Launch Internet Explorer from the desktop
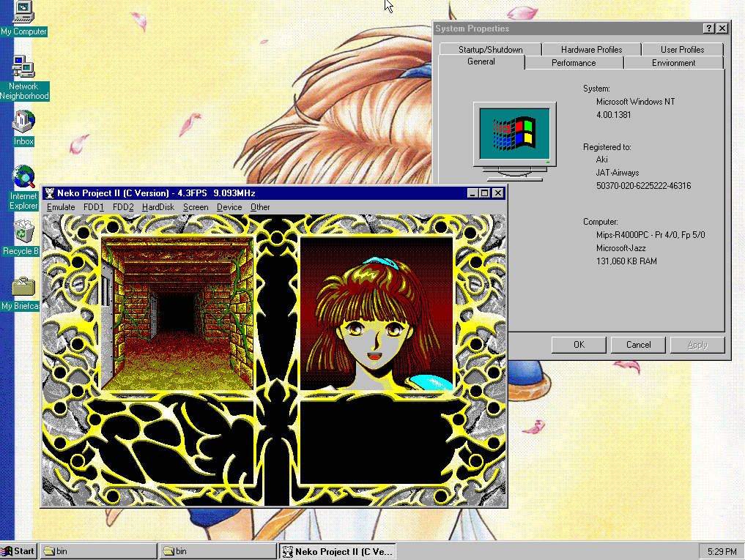 pos(23,177)
